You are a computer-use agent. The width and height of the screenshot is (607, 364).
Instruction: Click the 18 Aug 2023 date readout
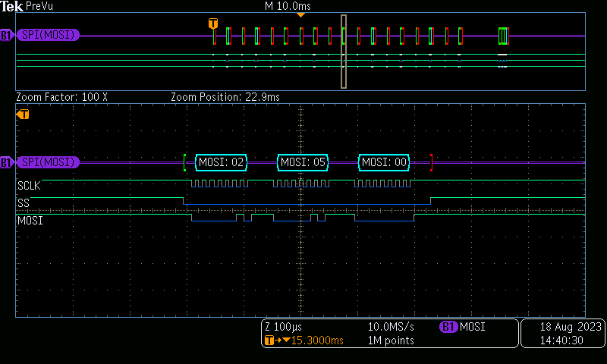tap(571, 327)
